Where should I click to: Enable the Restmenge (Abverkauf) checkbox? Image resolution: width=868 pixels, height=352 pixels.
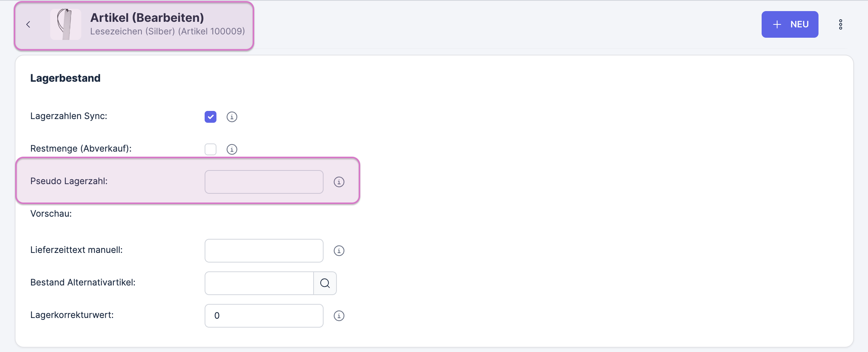[x=211, y=149]
